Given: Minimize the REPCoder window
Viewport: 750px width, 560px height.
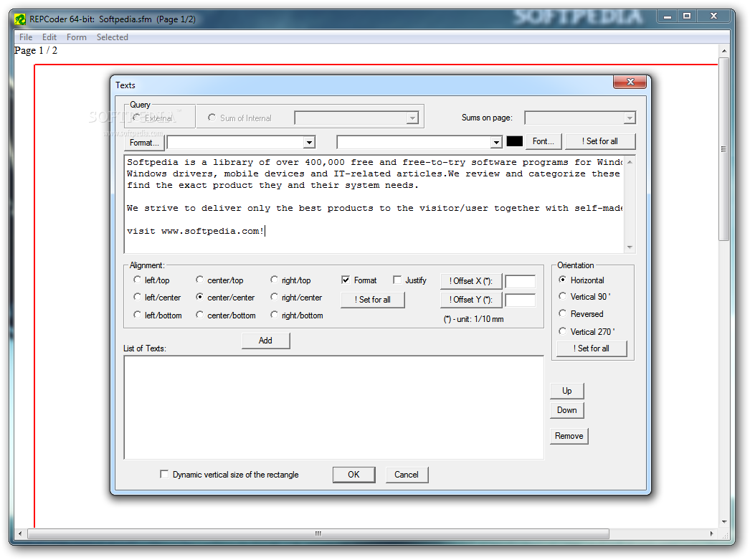Looking at the screenshot, I should tap(668, 16).
